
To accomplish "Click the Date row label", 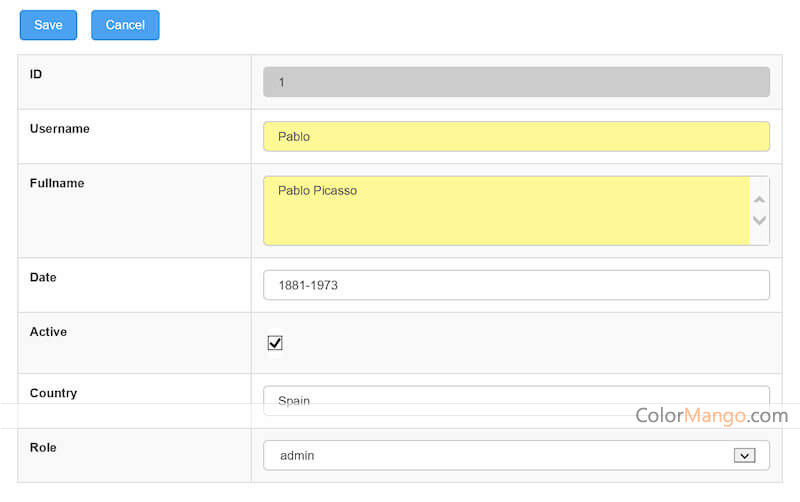I will point(43,277).
